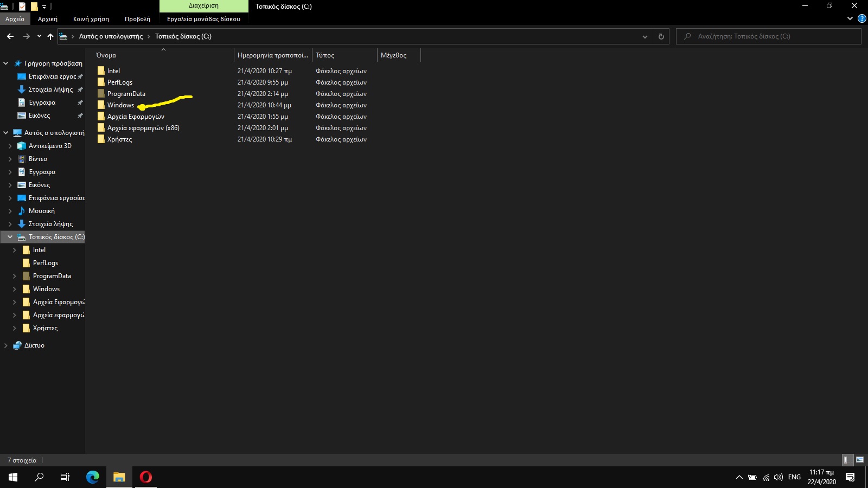This screenshot has height=488, width=868.
Task: Select the Δίκτυο network icon
Action: [x=17, y=345]
